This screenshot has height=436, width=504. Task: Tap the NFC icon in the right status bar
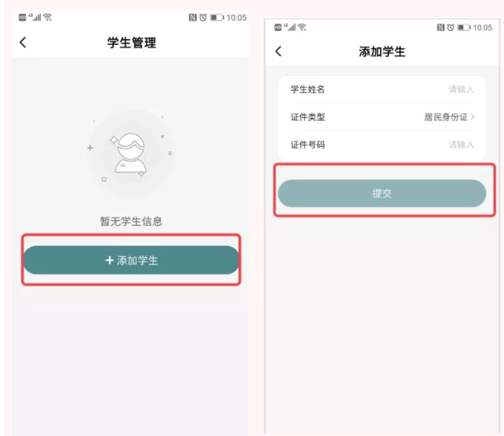[x=441, y=28]
